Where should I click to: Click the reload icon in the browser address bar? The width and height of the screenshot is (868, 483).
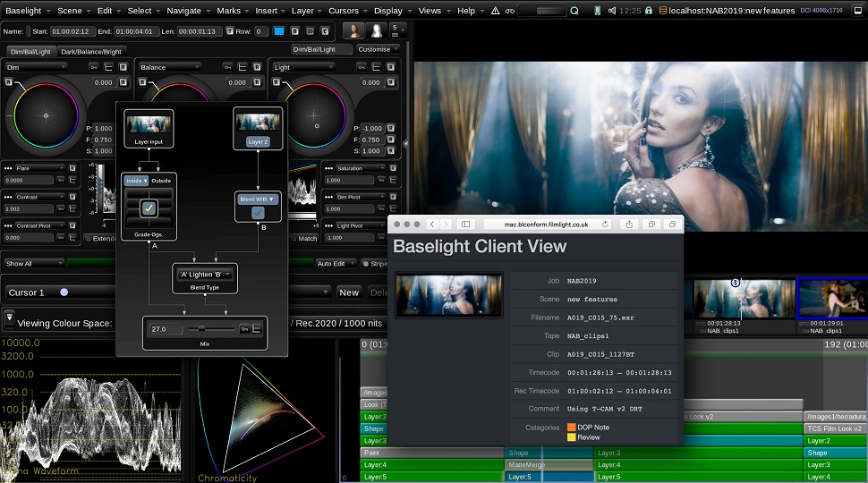click(x=605, y=225)
